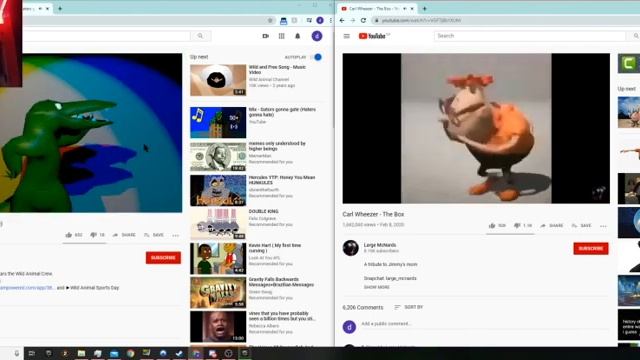Share the Carl Wheezer video

pos(551,226)
